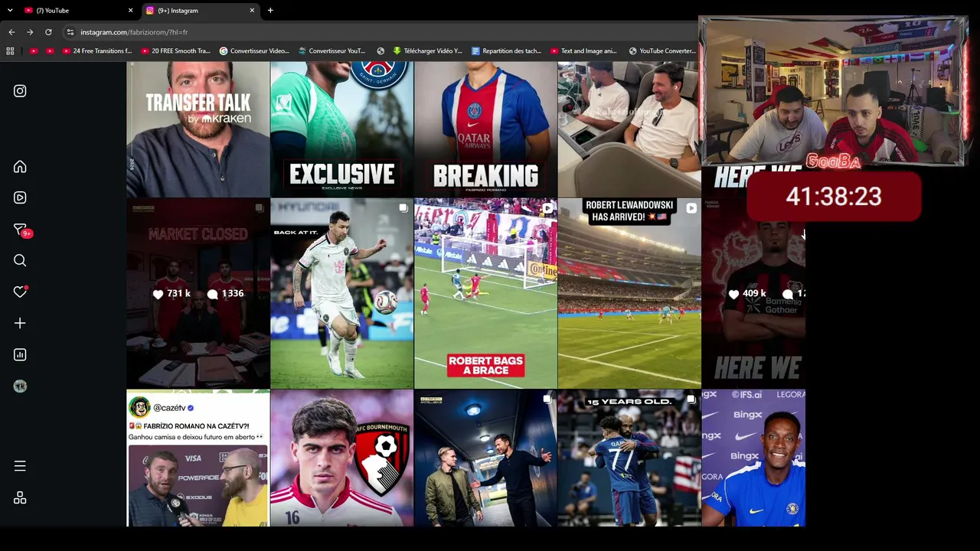980x551 pixels.
Task: Open the Text and Image ani... bookmark
Action: [x=583, y=51]
